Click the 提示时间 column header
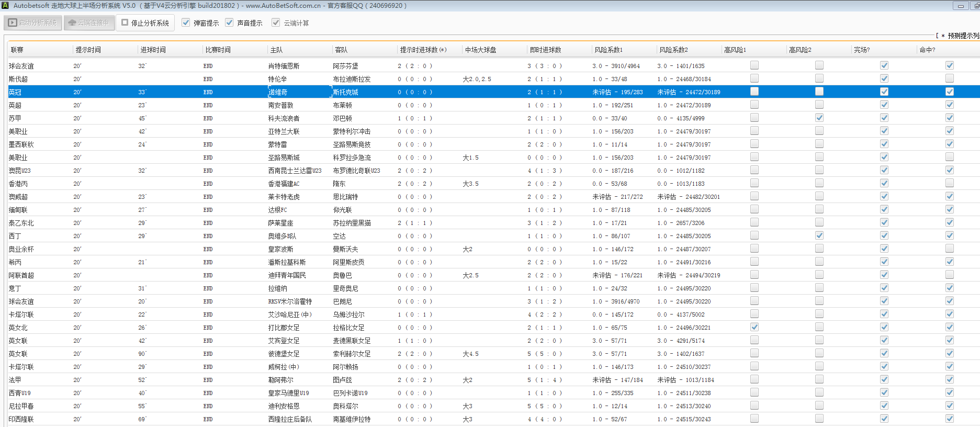This screenshot has width=980, height=427. (x=88, y=50)
